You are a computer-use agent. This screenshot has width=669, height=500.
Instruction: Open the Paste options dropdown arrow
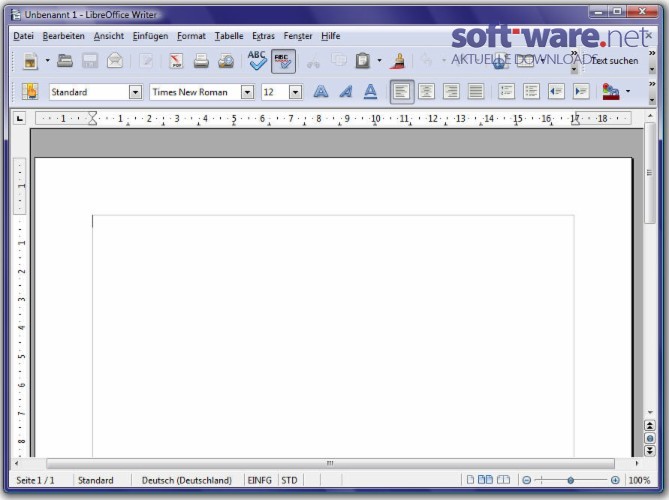tap(379, 61)
